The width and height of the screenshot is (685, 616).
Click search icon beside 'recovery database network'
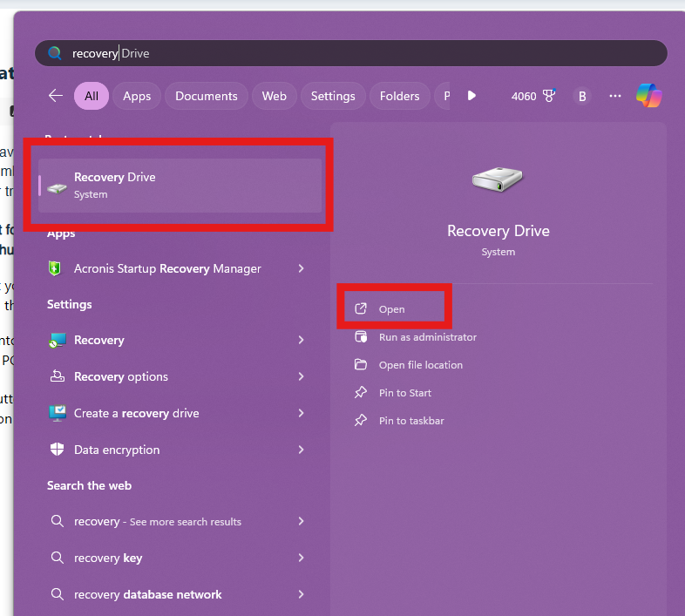click(x=58, y=594)
